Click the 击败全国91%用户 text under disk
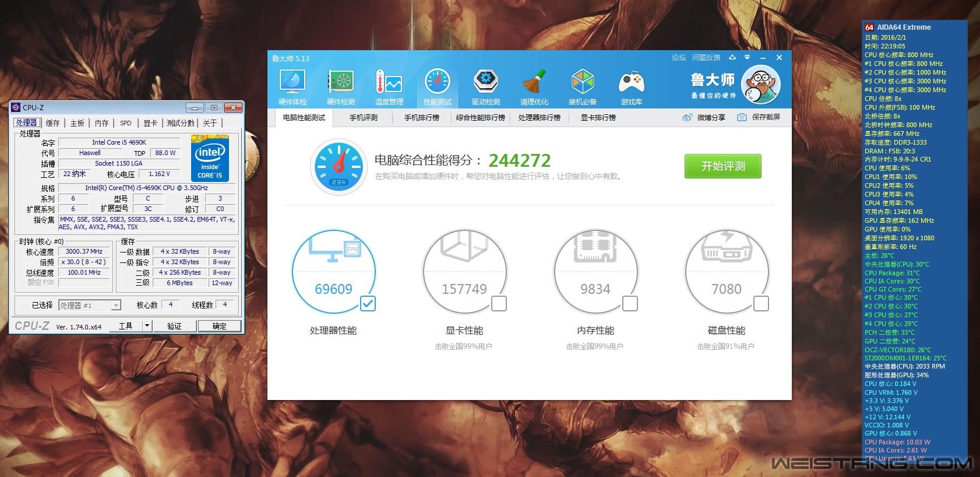This screenshot has height=477, width=980. coord(726,346)
